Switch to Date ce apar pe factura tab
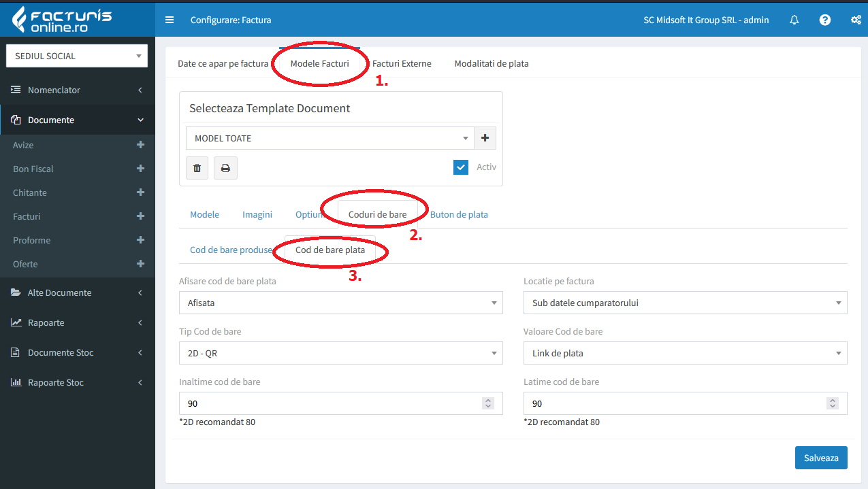Viewport: 868px width, 489px height. 223,63
